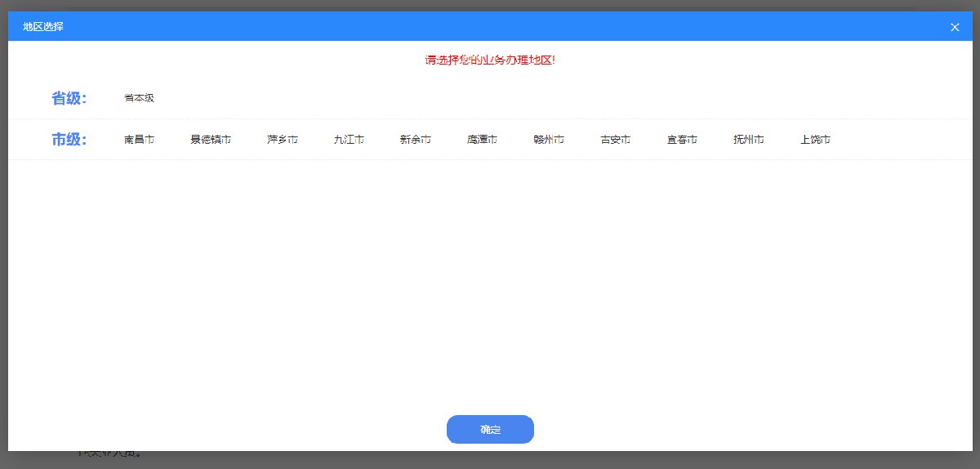Choose 宜春市 from the cities
Screen dimensions: 980x469
tap(682, 140)
